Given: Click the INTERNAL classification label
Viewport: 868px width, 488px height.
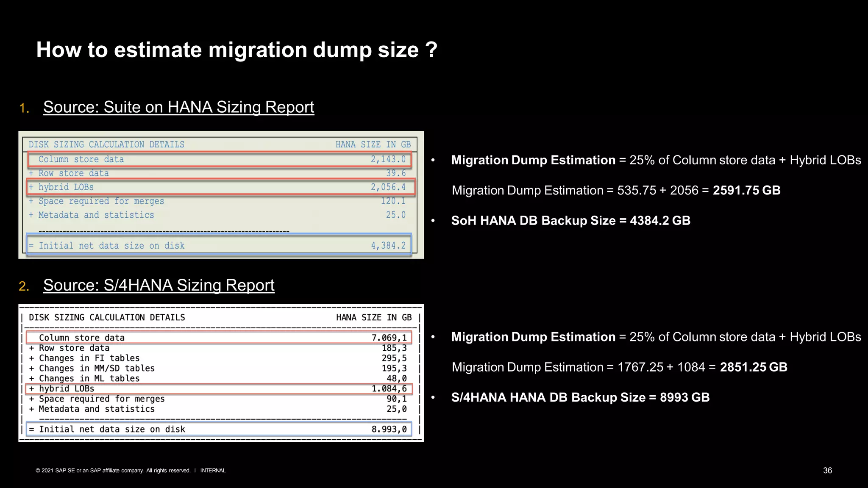Looking at the screenshot, I should [x=213, y=471].
